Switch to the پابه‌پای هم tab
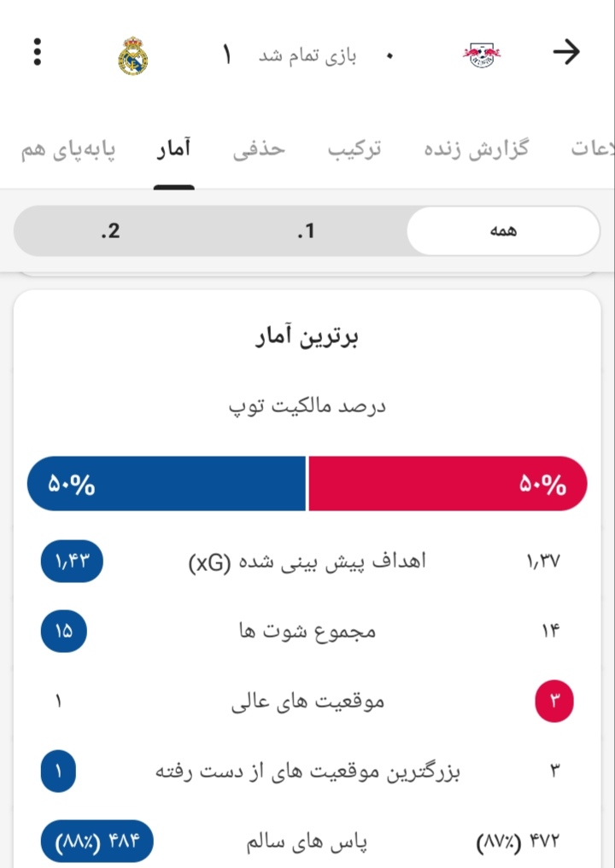Screen dimensions: 615x868 [68, 149]
